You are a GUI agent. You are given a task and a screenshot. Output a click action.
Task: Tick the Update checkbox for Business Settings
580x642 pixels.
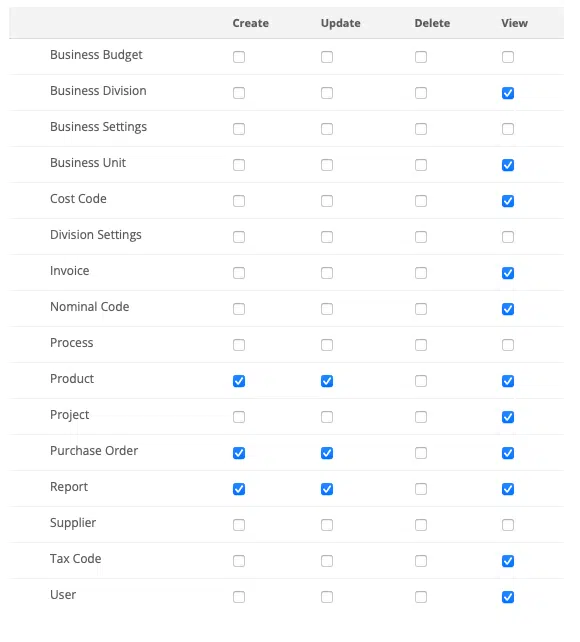coord(327,129)
